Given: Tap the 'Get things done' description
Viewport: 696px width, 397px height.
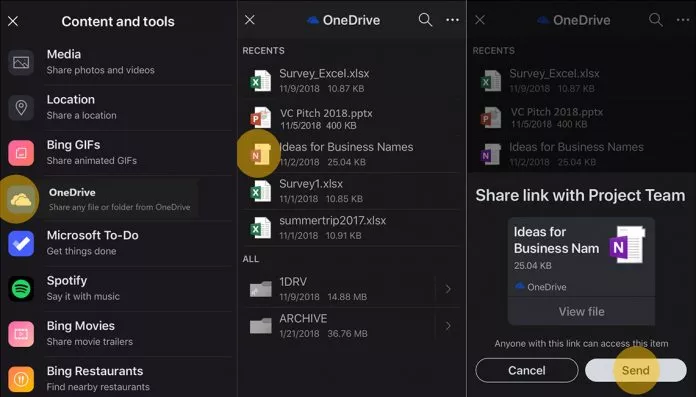Looking at the screenshot, I should click(81, 251).
